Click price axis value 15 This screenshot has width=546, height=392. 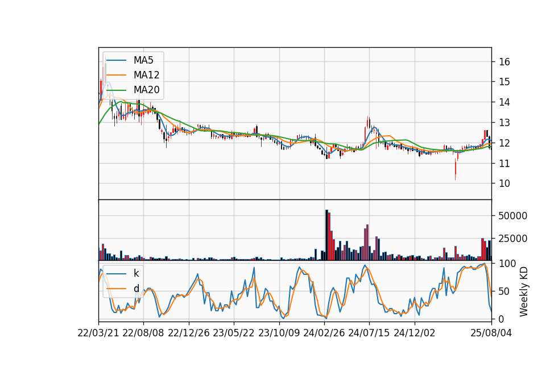coord(504,82)
